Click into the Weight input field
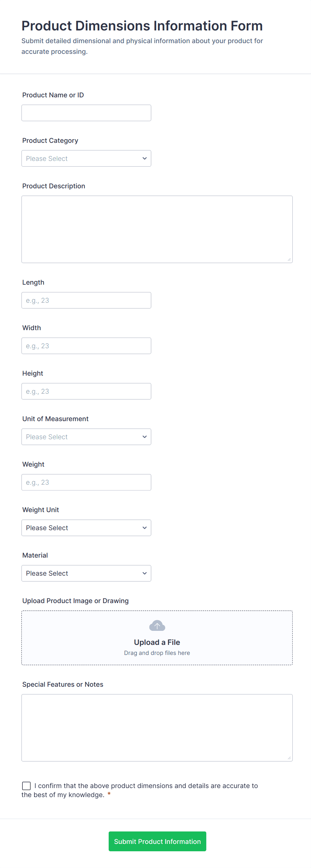This screenshot has height=868, width=311. point(86,482)
